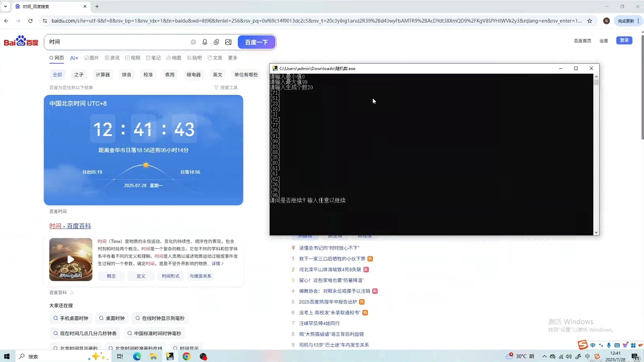The width and height of the screenshot is (644, 362).
Task: Open File Explorer from taskbar
Action: click(153, 356)
